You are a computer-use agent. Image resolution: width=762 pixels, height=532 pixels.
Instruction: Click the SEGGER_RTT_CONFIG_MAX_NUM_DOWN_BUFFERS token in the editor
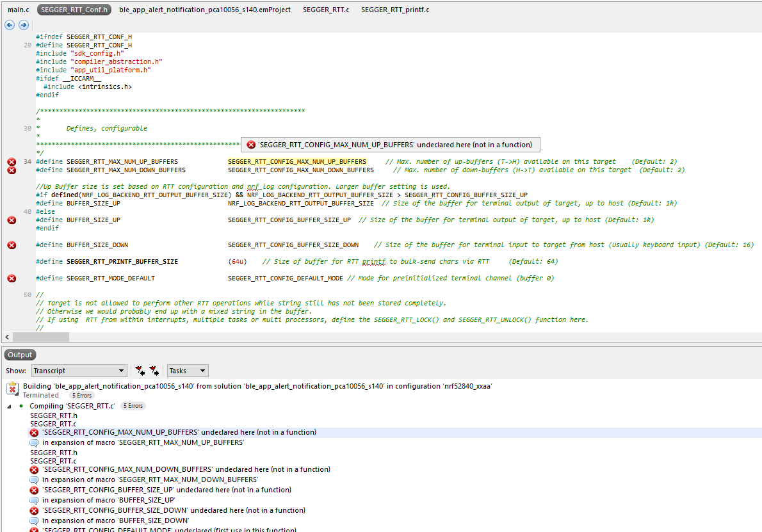point(301,170)
